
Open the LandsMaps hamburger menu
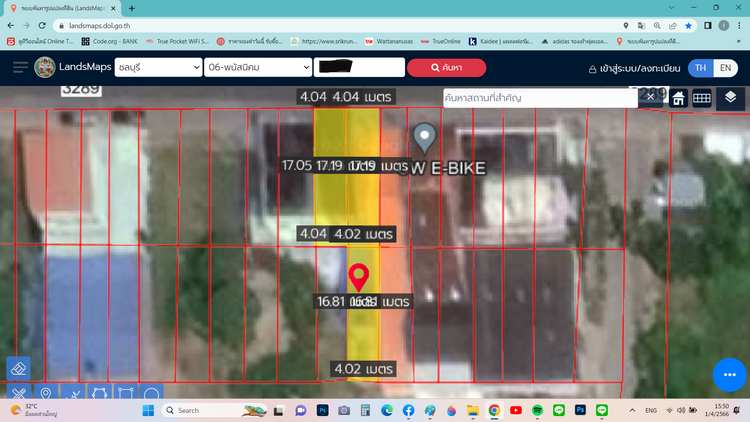point(20,67)
